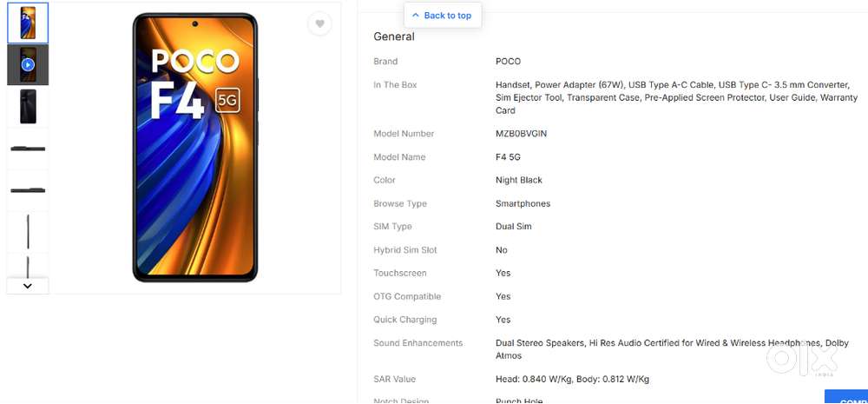Image resolution: width=868 pixels, height=404 pixels.
Task: Select the first horizontal side view thumbnail
Action: tap(28, 149)
